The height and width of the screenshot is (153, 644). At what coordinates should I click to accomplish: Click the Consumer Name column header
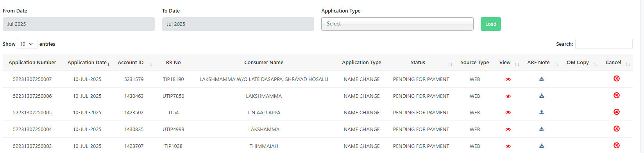point(264,63)
